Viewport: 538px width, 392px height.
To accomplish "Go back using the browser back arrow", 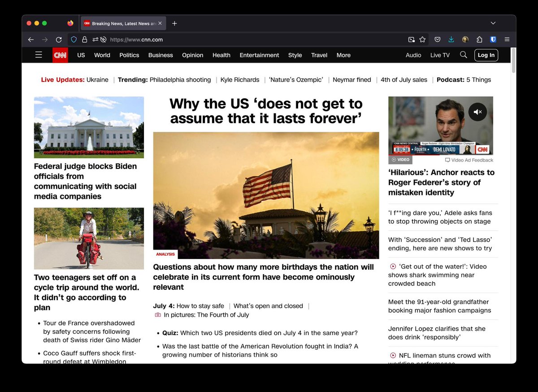I will 30,39.
